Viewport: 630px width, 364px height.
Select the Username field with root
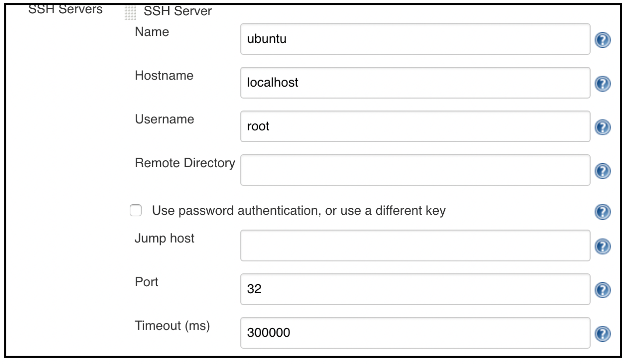[x=415, y=126]
